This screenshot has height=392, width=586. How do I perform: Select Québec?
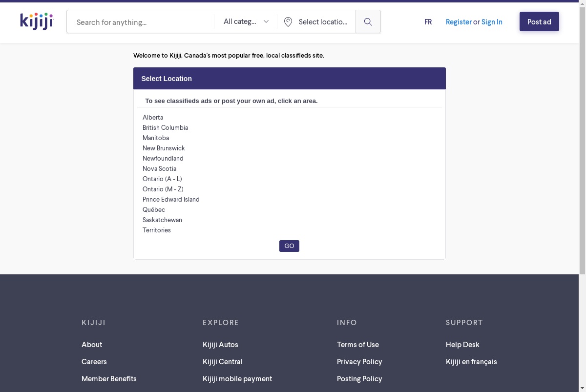(154, 209)
